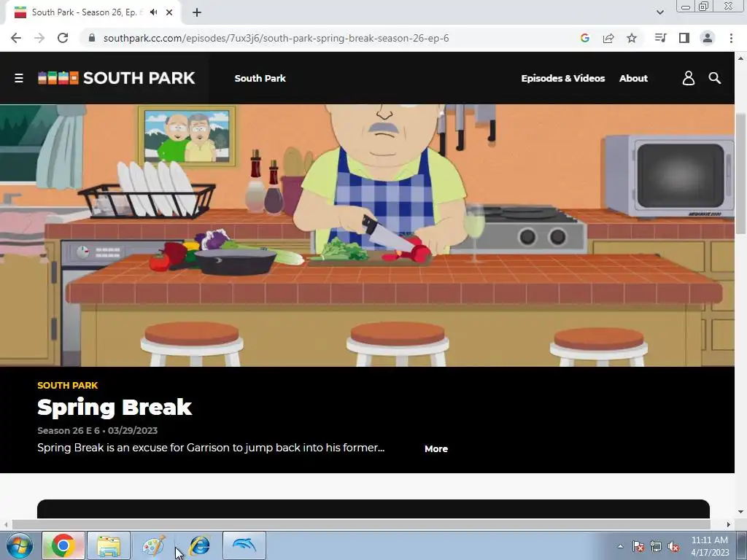Click the Chrome taskbar icon
Image resolution: width=747 pixels, height=560 pixels.
pos(63,545)
